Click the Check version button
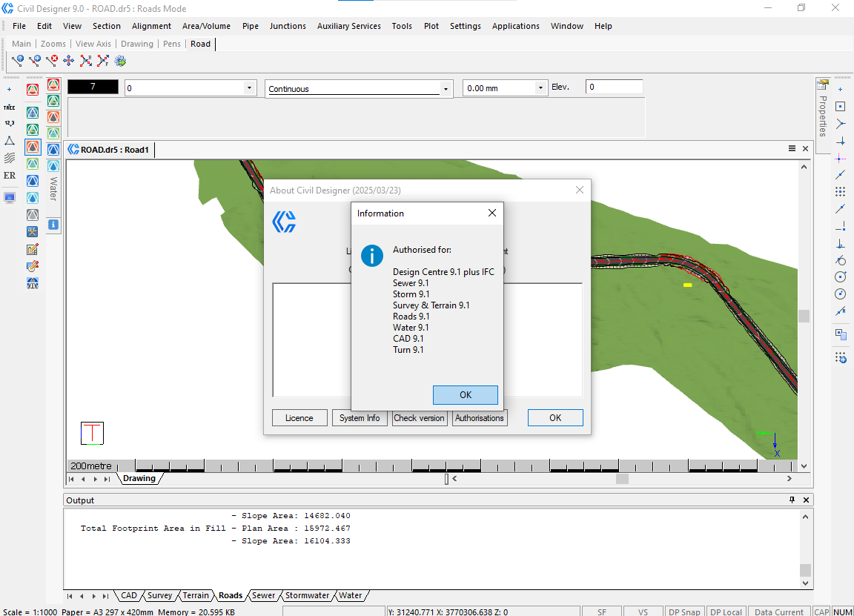854x616 pixels. tap(420, 418)
